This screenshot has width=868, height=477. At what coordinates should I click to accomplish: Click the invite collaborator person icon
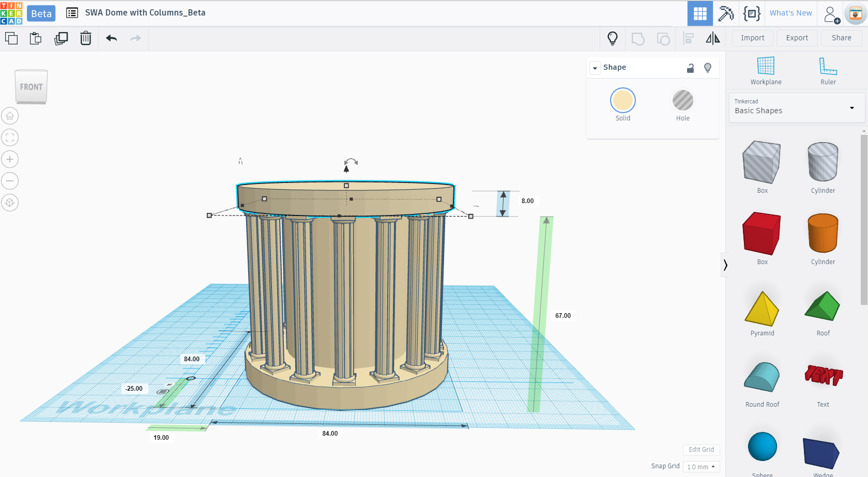coord(831,14)
